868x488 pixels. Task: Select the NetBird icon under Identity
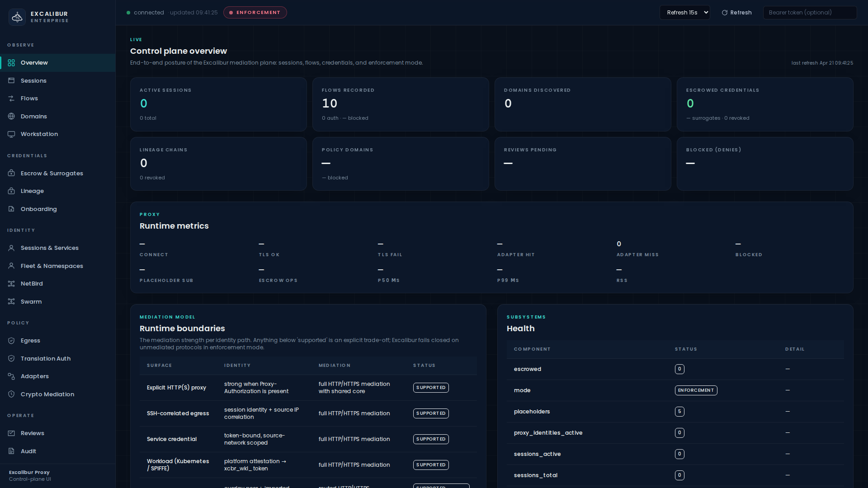[x=11, y=283]
